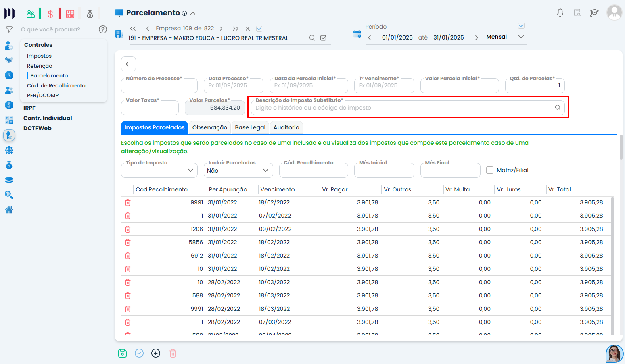Open the Tipo de Imposto dropdown
Viewport: 625px width, 364px height.
point(159,171)
